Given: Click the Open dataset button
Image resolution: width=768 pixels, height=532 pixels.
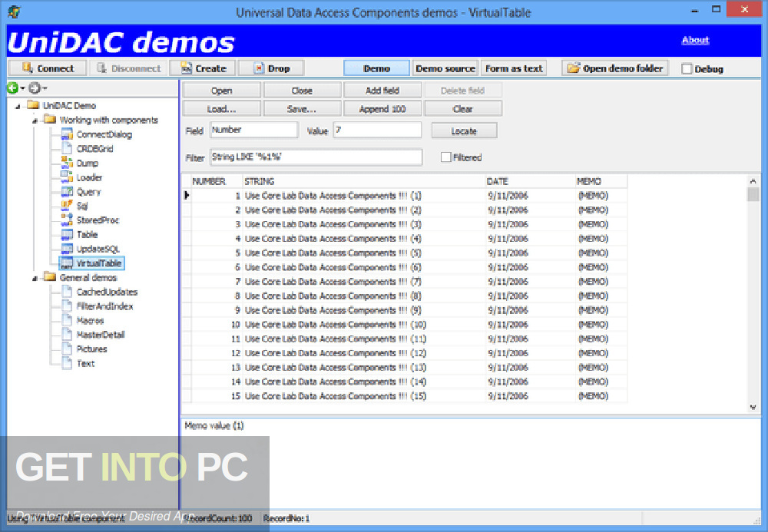Looking at the screenshot, I should click(221, 91).
